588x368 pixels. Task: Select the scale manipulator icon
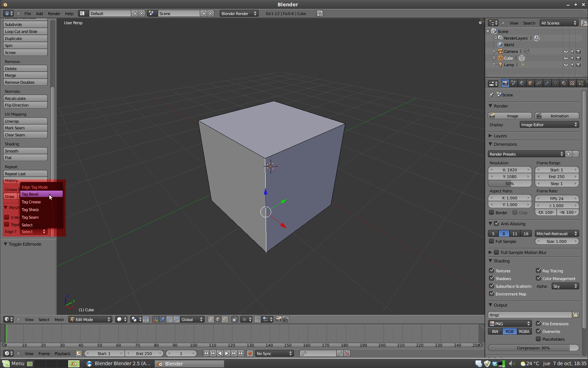[x=176, y=319]
